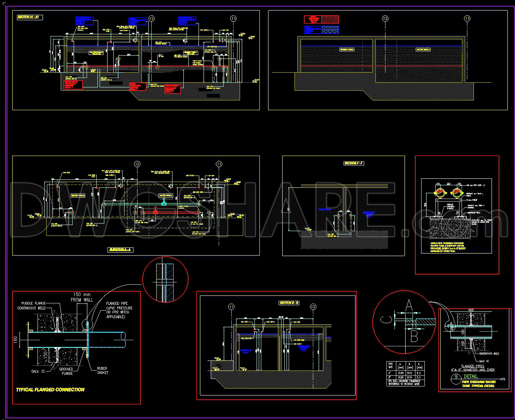Image resolution: width=515 pixels, height=420 pixels.
Task: Click the '8"' pipe size row in table
Action: pyautogui.click(x=406, y=377)
